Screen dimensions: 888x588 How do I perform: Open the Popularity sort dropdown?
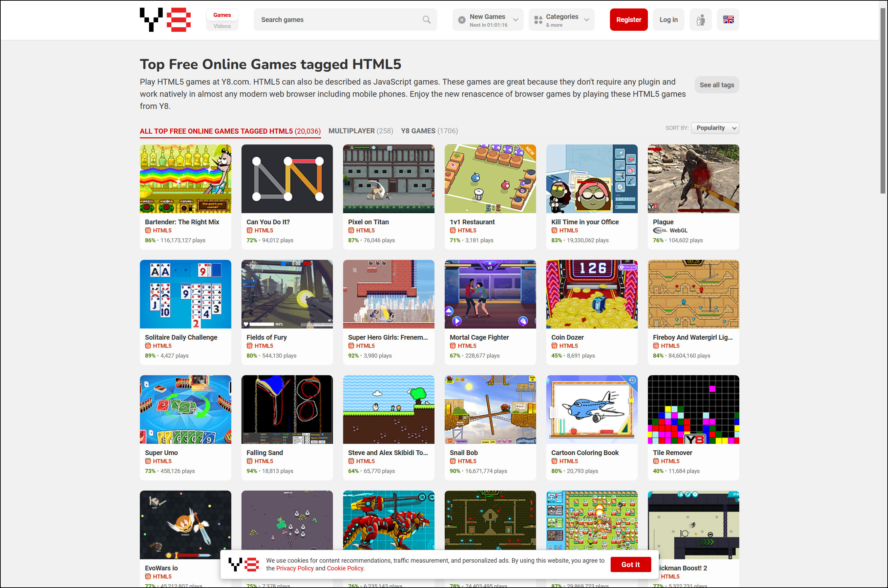point(715,128)
